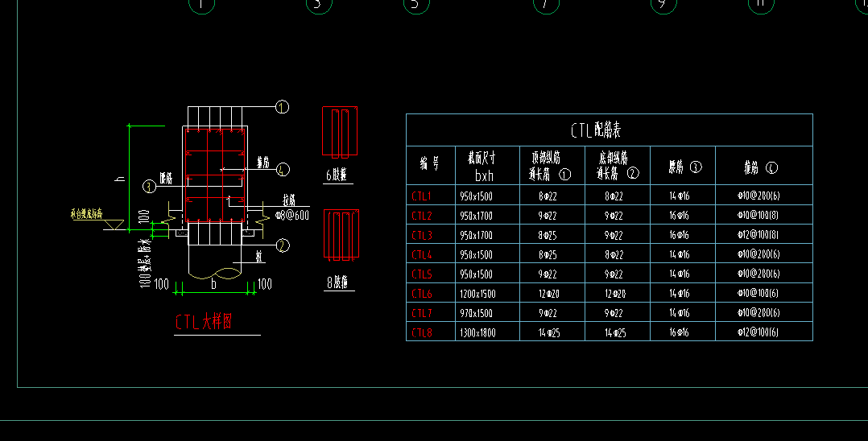Select the '编号' column header
This screenshot has height=441, width=868.
pyautogui.click(x=430, y=163)
